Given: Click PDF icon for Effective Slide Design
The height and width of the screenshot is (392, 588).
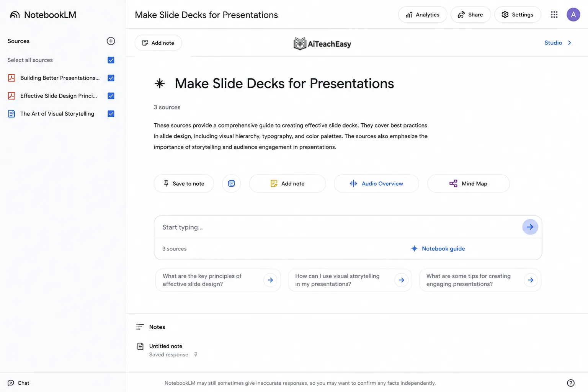Looking at the screenshot, I should (12, 96).
